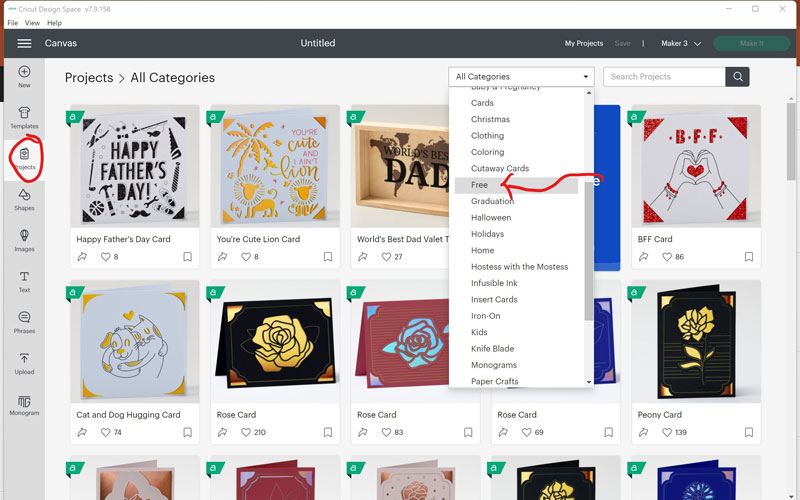
Task: Like the Happy Father's Day Card
Action: pos(105,257)
